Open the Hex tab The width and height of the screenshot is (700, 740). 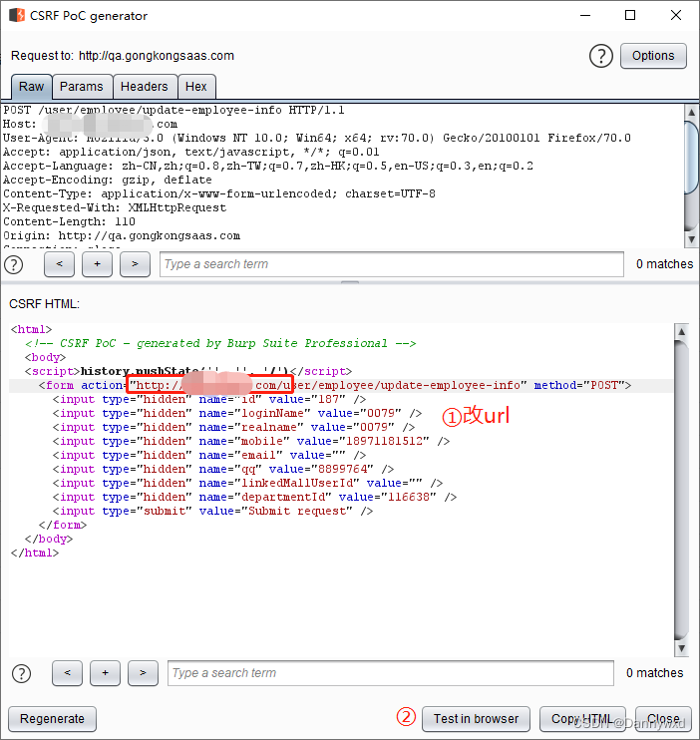pos(195,87)
